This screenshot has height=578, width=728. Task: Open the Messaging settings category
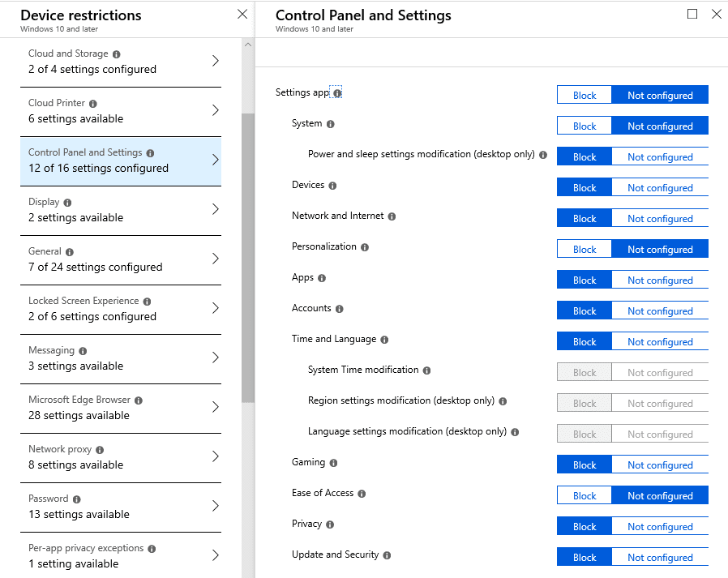tap(121, 359)
